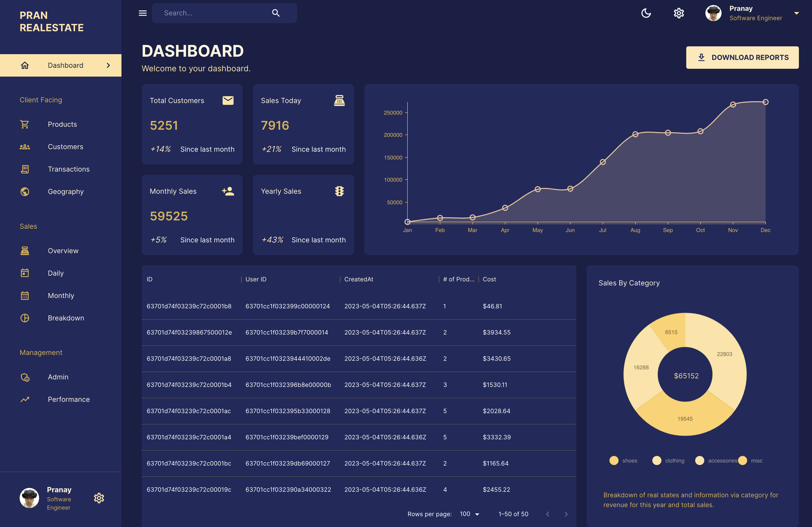This screenshot has width=812, height=527.
Task: Click the Download Reports button
Action: 742,58
